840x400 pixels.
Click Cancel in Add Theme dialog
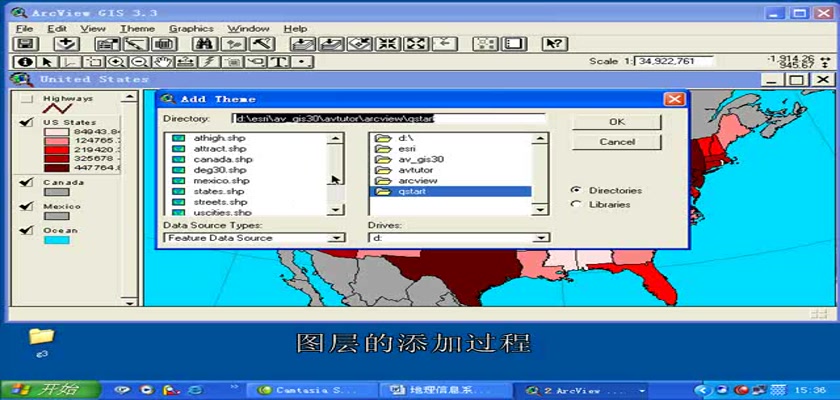[x=617, y=142]
